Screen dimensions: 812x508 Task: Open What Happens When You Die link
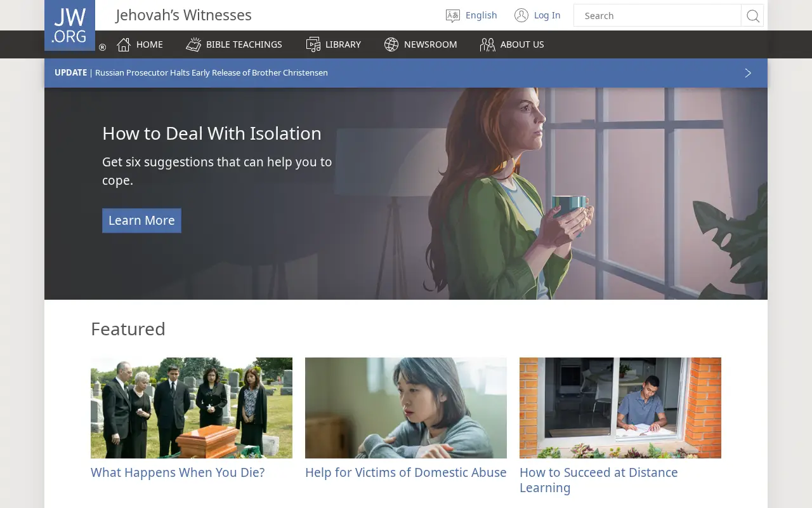178,472
